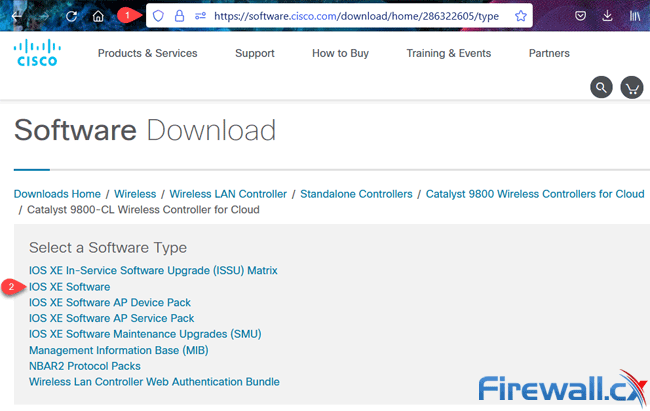Open Support menu
Image resolution: width=650 pixels, height=411 pixels.
(255, 53)
